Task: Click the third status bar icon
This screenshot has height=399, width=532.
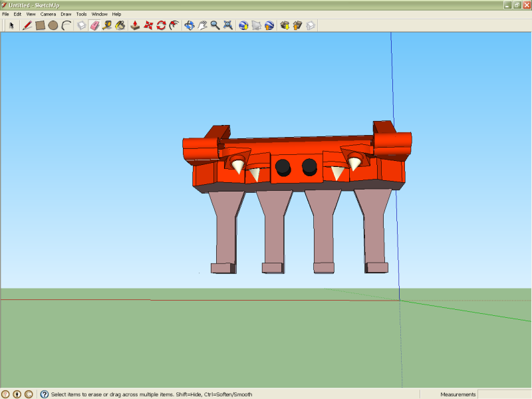Action: point(29,394)
